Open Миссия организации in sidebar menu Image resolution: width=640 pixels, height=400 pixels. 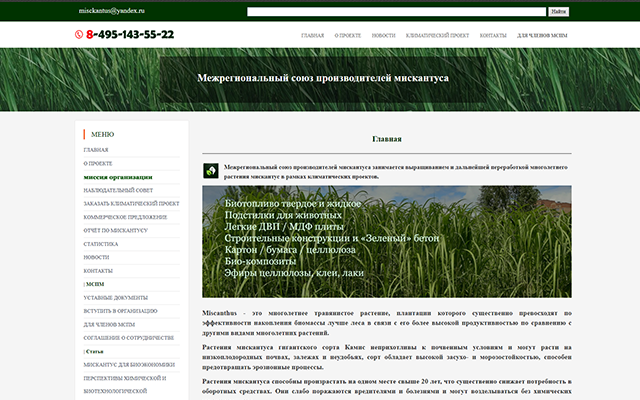[118, 176]
